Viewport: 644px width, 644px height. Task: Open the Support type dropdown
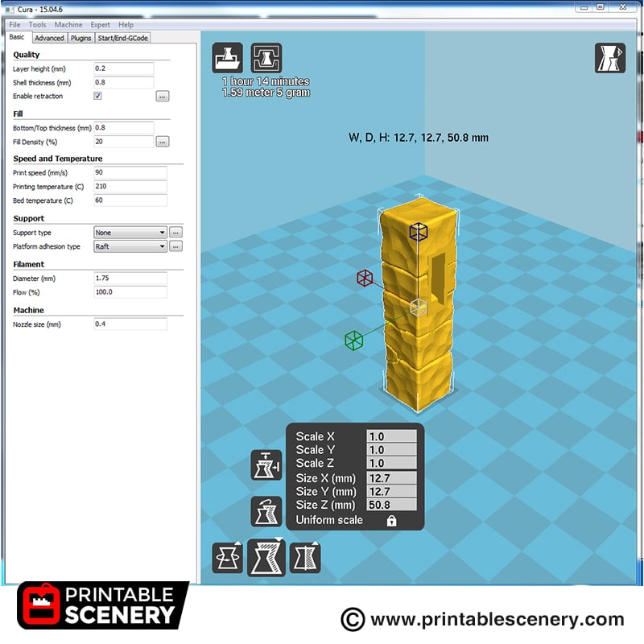pyautogui.click(x=130, y=233)
